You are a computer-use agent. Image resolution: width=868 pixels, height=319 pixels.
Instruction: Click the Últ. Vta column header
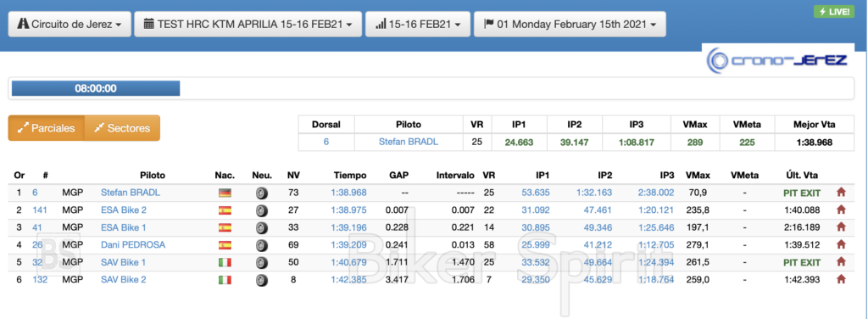[801, 176]
